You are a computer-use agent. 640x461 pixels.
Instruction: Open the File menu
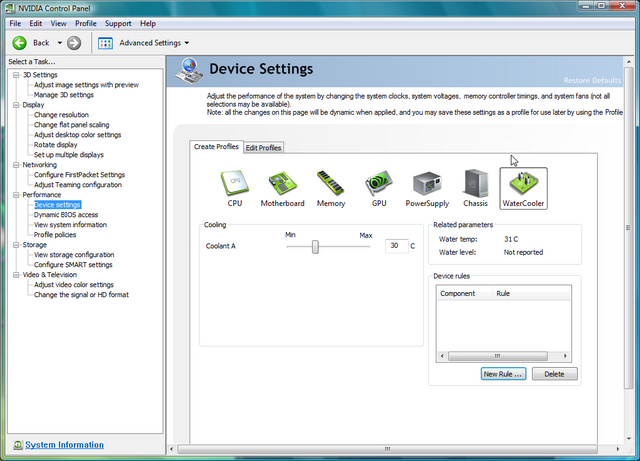tap(15, 24)
